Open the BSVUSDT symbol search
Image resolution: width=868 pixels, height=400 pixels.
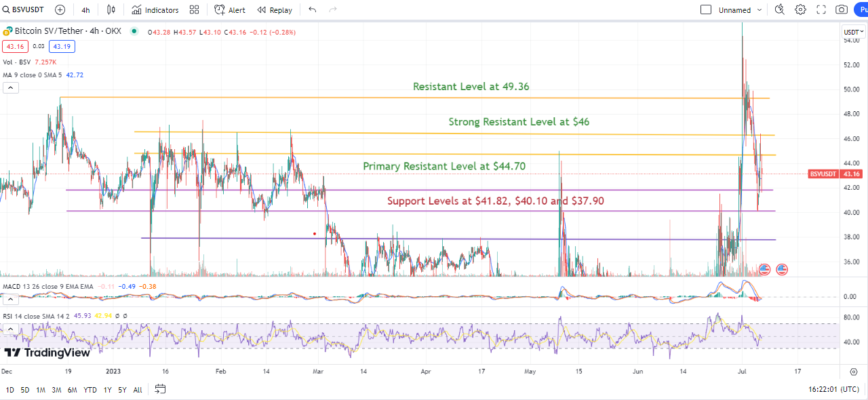[24, 9]
